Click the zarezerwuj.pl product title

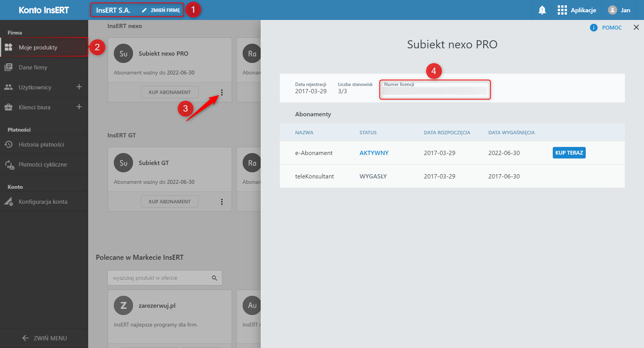[157, 306]
